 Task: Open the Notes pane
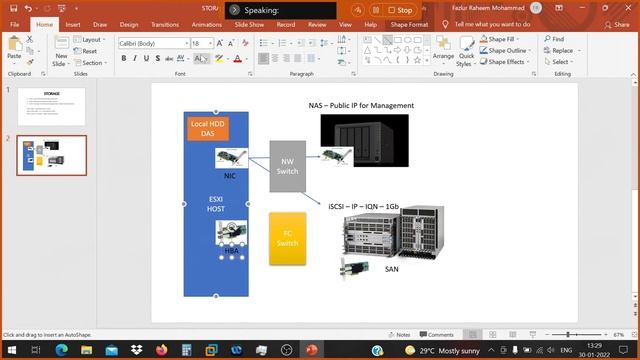399,335
